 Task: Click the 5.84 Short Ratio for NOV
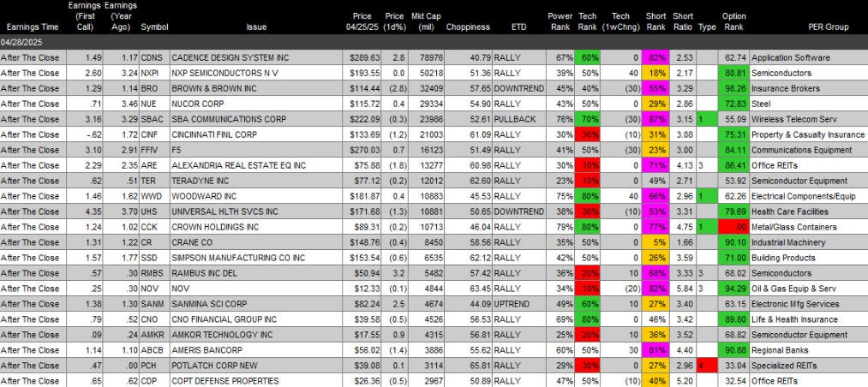(685, 289)
